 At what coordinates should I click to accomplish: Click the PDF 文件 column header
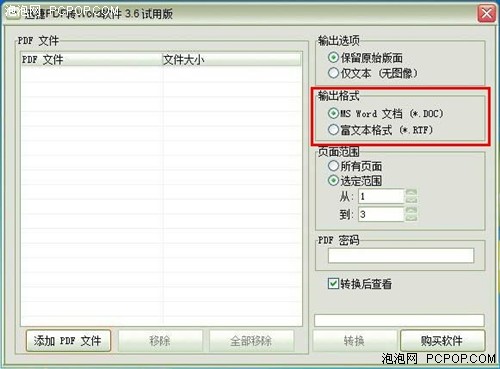[91, 60]
